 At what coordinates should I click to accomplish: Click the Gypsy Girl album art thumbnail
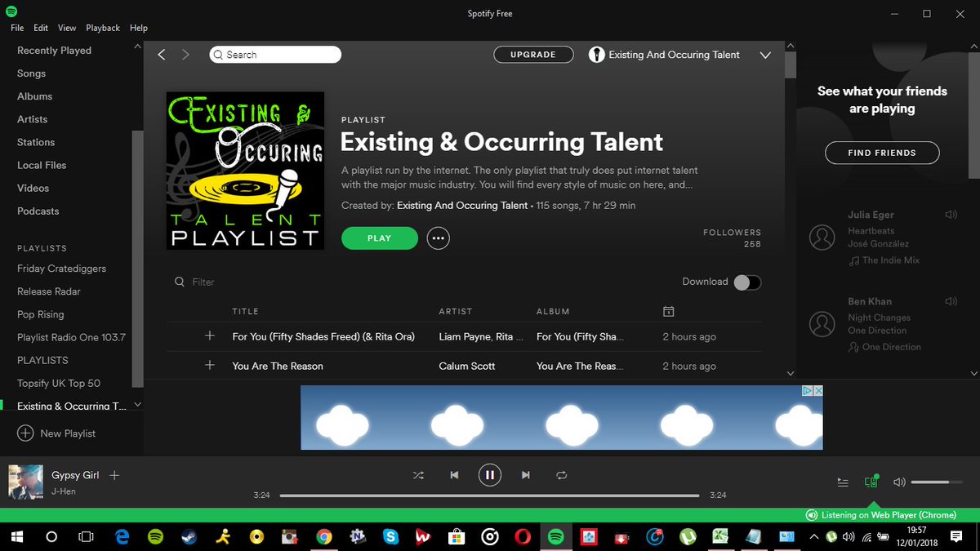[x=25, y=482]
